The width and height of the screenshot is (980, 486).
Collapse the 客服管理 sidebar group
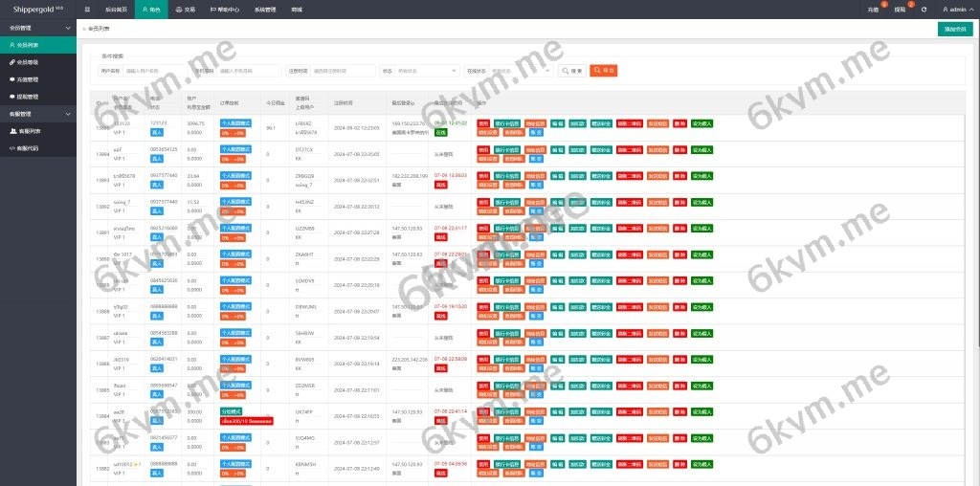38,114
